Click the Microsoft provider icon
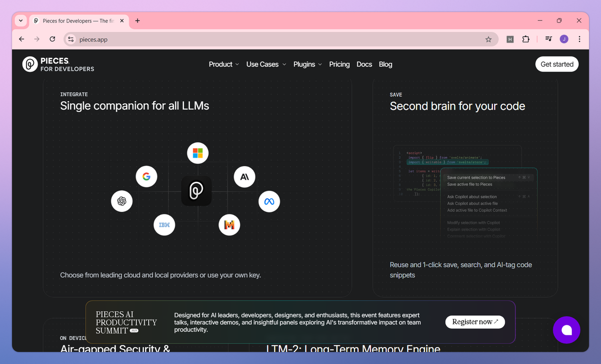The height and width of the screenshot is (364, 601). (x=197, y=153)
